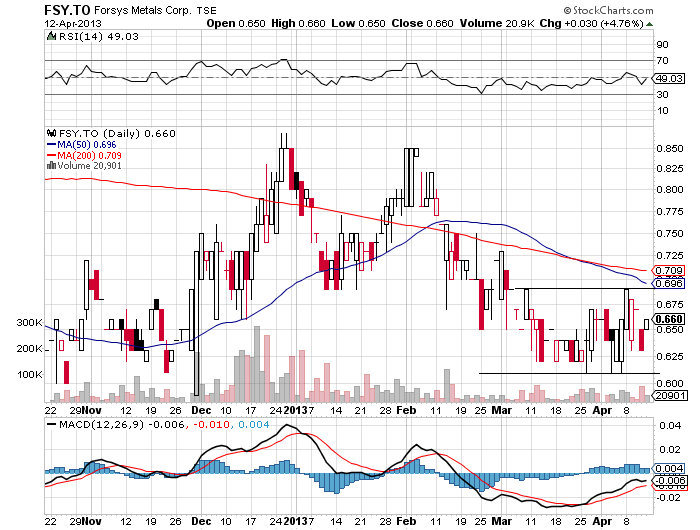Click the 2013 date label under MACD panel

click(296, 521)
